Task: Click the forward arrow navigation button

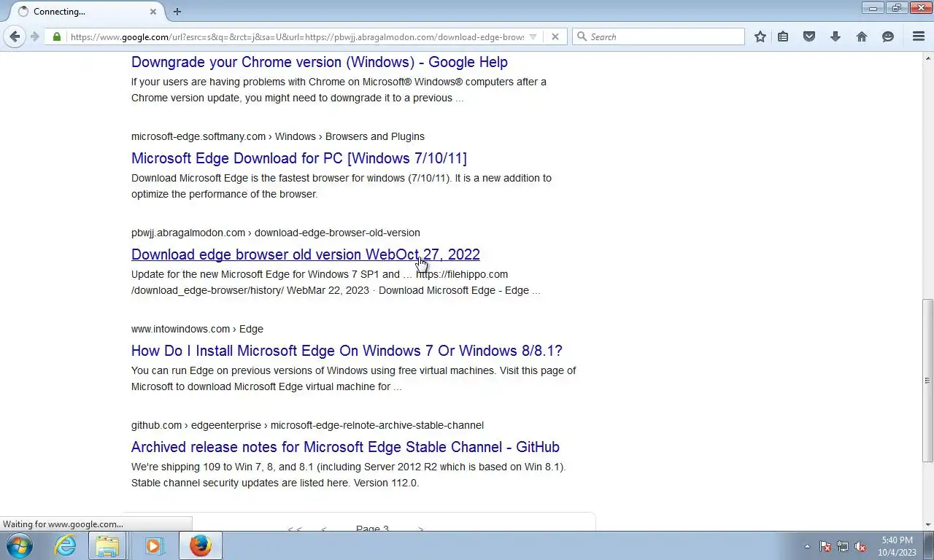Action: pos(34,36)
